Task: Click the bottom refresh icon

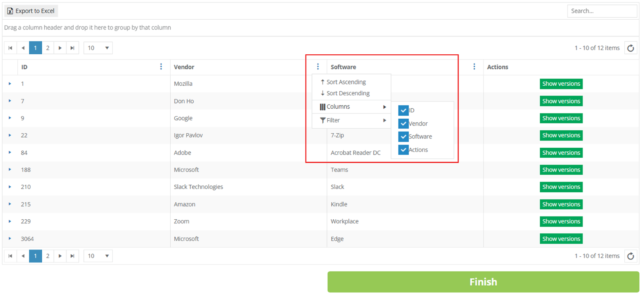Action: pyautogui.click(x=630, y=256)
